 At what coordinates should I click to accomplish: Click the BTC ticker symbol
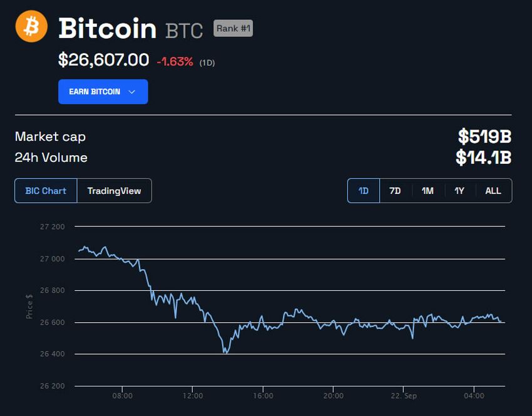183,30
